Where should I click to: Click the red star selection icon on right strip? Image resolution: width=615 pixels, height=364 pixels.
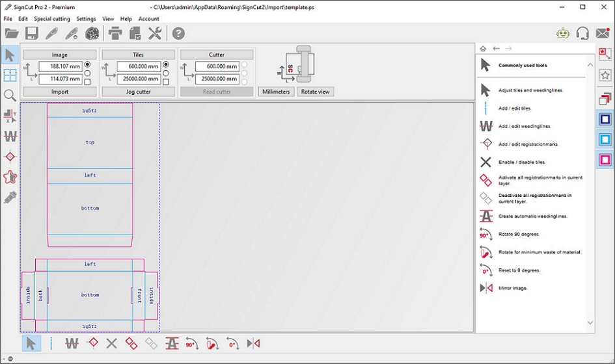coord(605,54)
